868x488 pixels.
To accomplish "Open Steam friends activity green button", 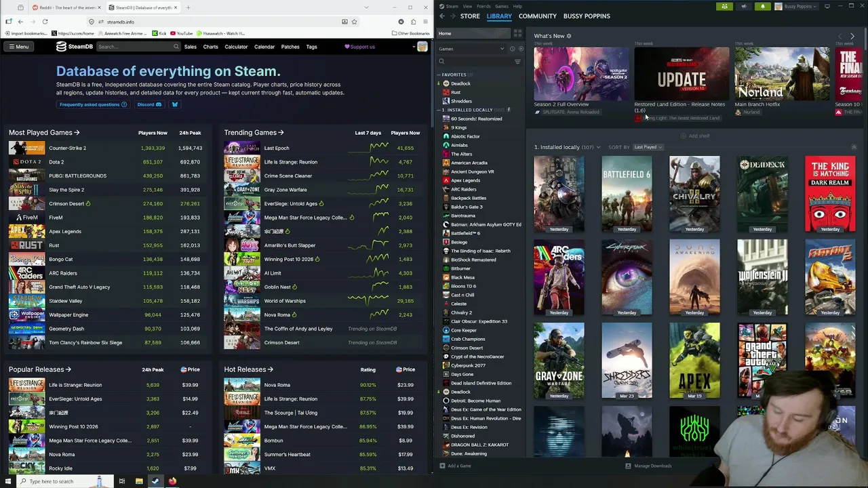I will pyautogui.click(x=724, y=6).
